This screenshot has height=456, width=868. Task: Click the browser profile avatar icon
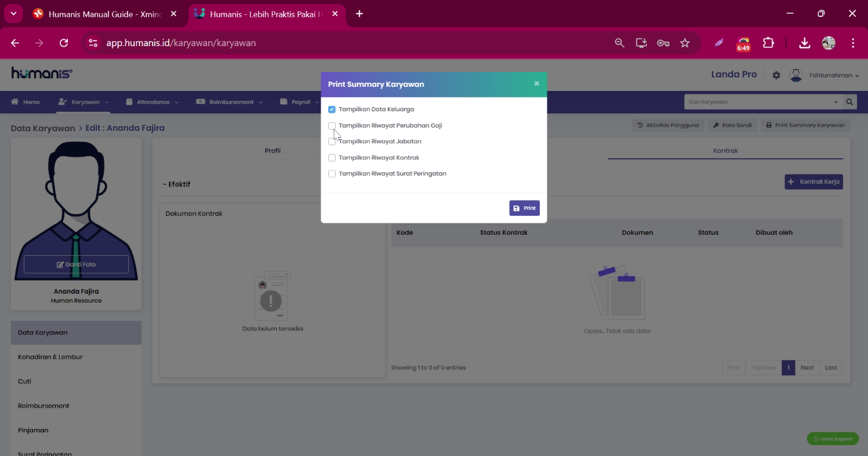click(x=828, y=43)
